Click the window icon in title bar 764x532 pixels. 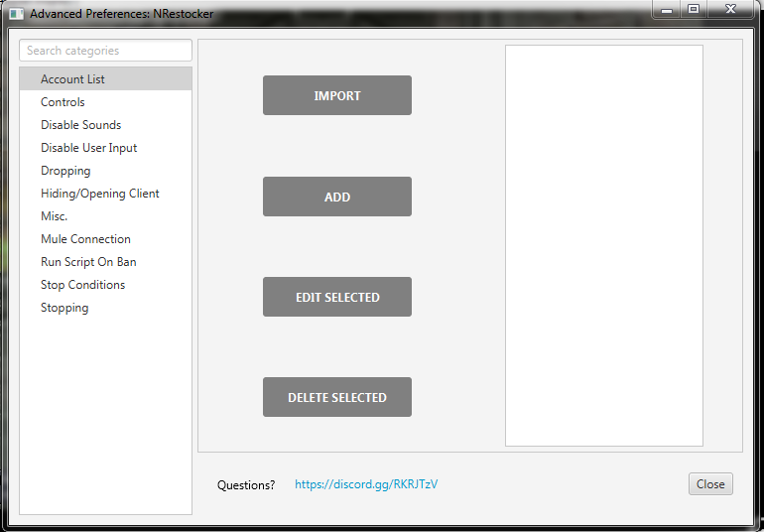click(x=17, y=13)
